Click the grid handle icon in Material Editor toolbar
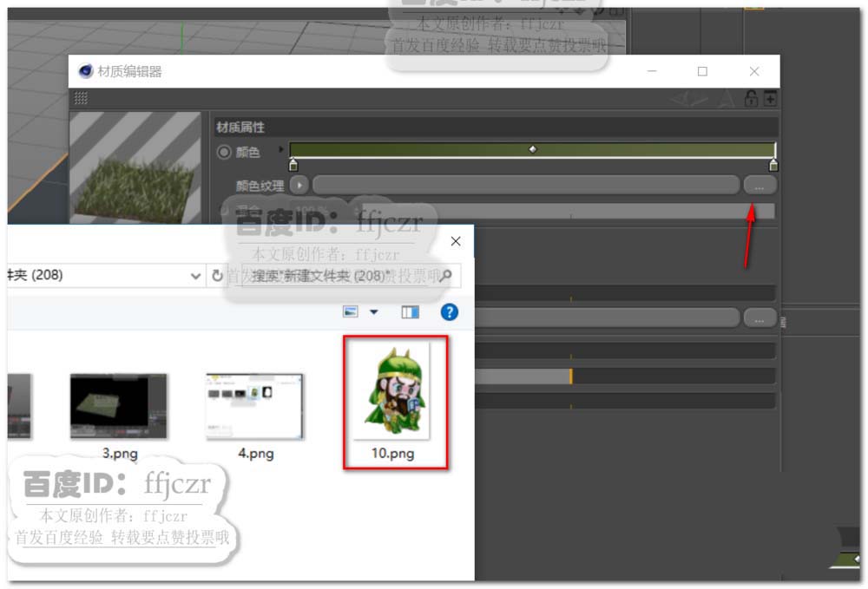Image resolution: width=868 pixels, height=589 pixels. (x=81, y=98)
